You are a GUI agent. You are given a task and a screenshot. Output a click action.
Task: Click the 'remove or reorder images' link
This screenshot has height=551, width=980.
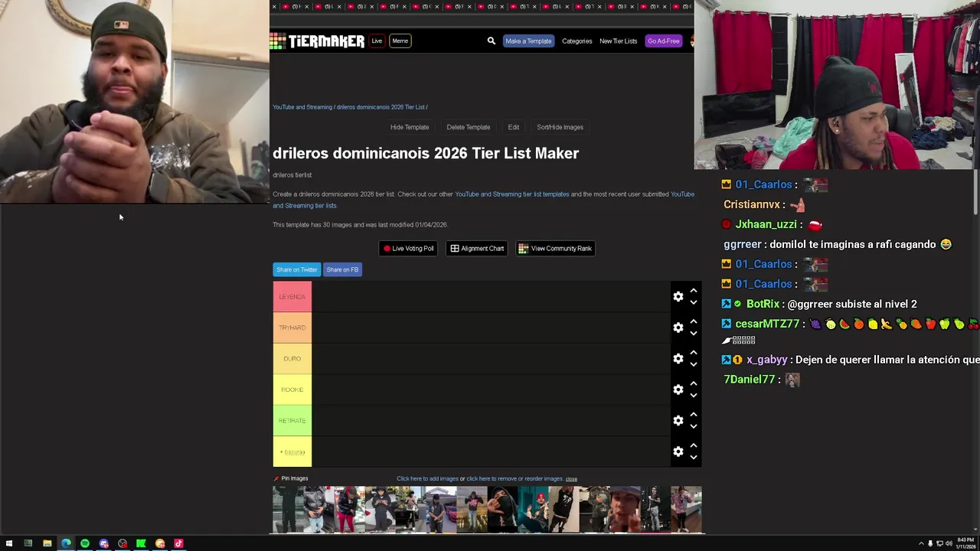click(x=514, y=479)
